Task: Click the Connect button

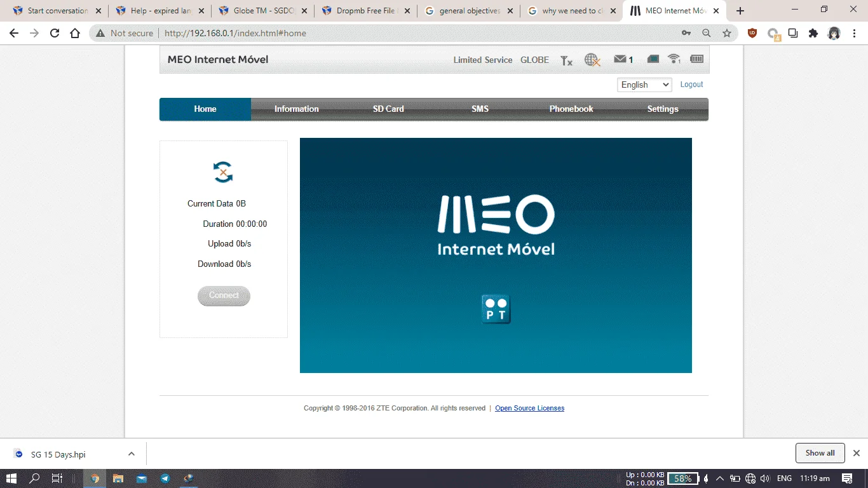Action: click(224, 295)
